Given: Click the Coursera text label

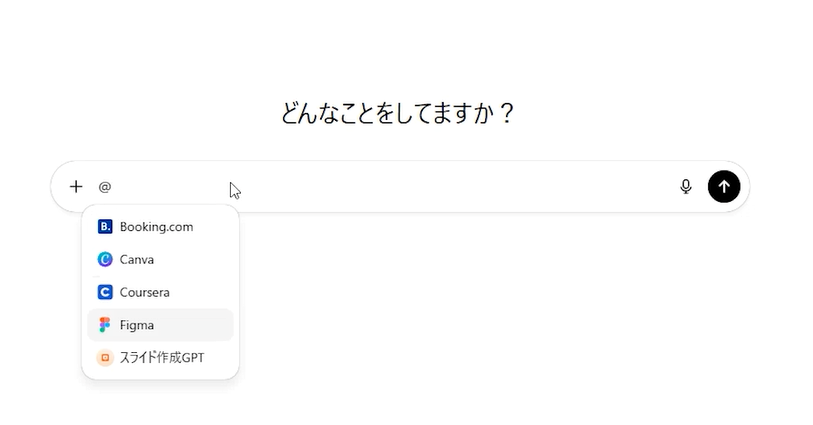Looking at the screenshot, I should [x=144, y=293].
